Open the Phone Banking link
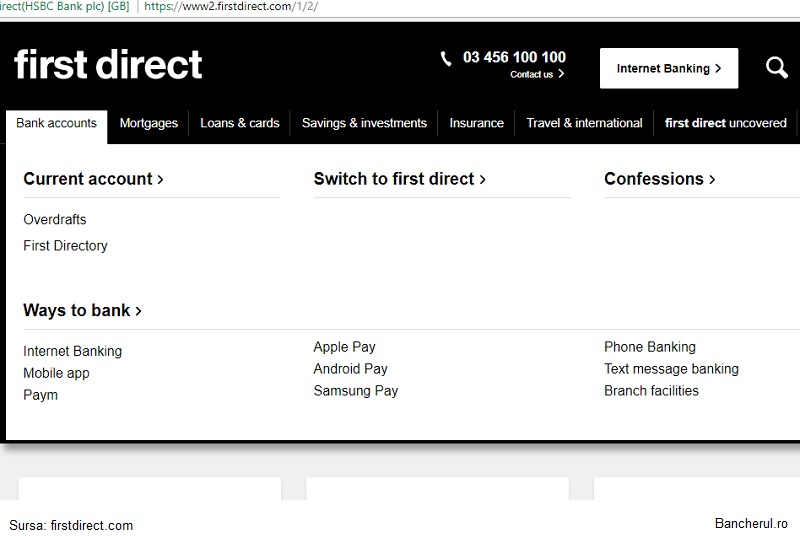 [x=650, y=347]
